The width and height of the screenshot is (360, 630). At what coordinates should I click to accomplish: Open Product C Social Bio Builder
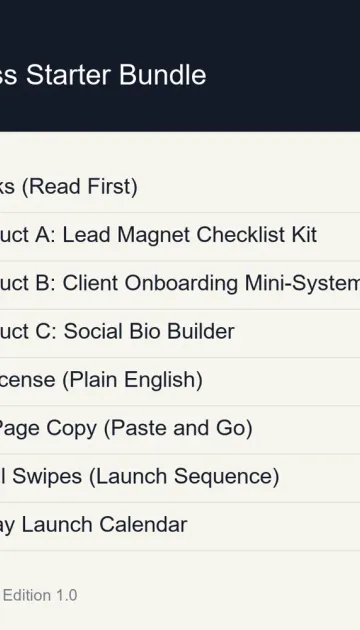click(x=180, y=332)
